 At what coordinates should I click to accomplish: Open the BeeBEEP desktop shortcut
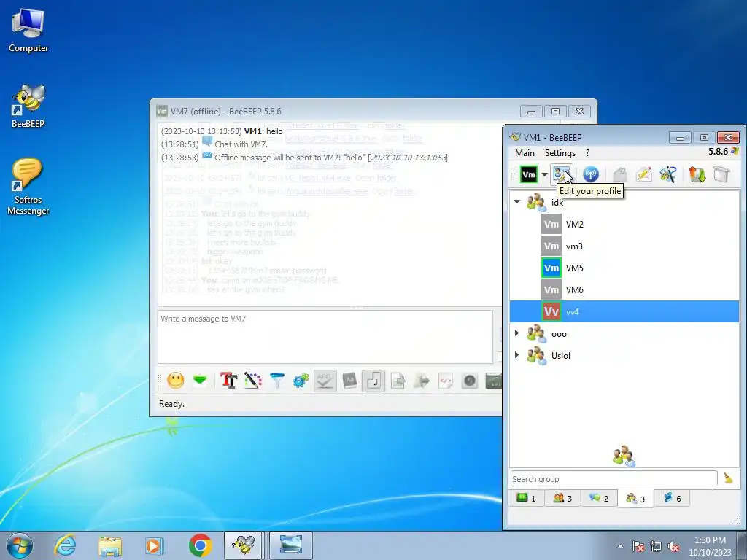(x=28, y=106)
